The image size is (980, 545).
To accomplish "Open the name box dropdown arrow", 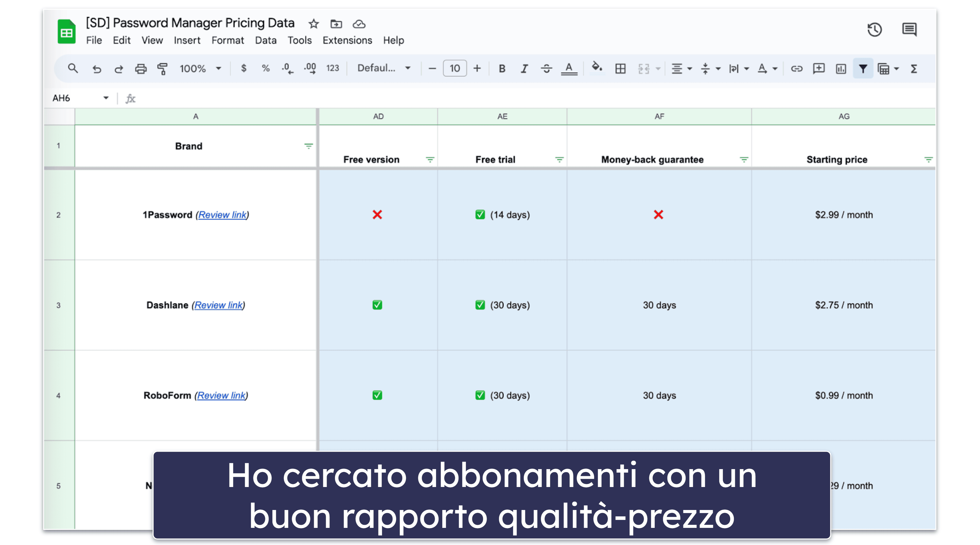I will (x=106, y=98).
